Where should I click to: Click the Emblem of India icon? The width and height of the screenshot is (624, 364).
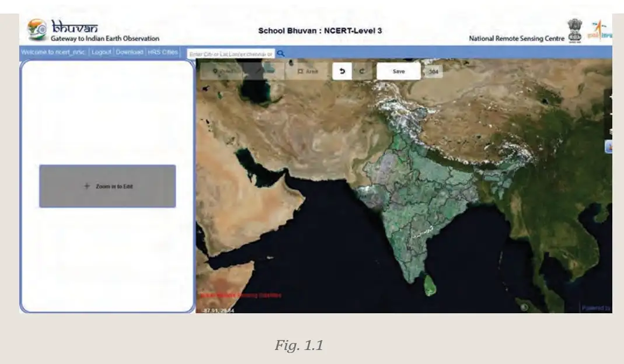(574, 30)
